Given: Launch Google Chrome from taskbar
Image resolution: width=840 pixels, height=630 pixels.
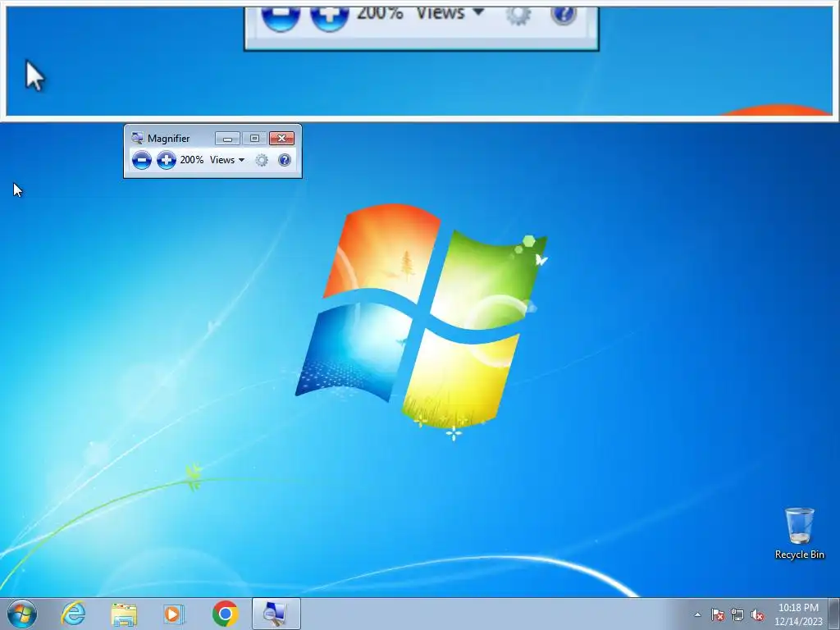Looking at the screenshot, I should pyautogui.click(x=225, y=614).
